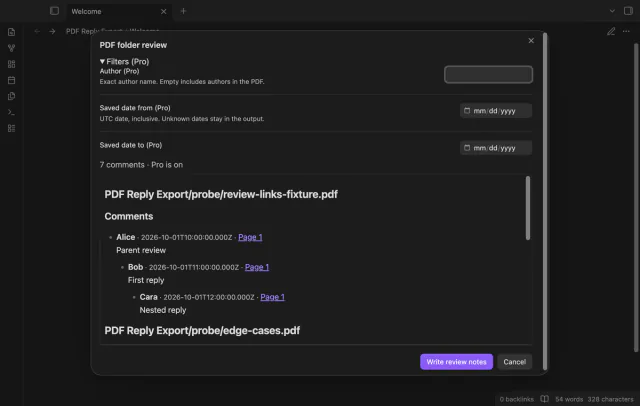640x406 pixels.
Task: Collapse the Filters (Pro) disclosure triangle
Action: point(102,62)
